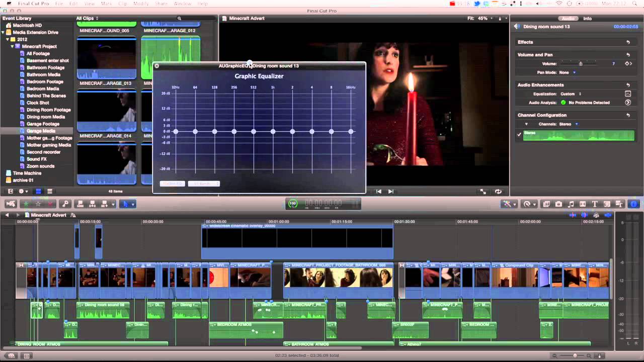Open Equalization Custom dropdown
This screenshot has width=644, height=362.
pos(571,94)
